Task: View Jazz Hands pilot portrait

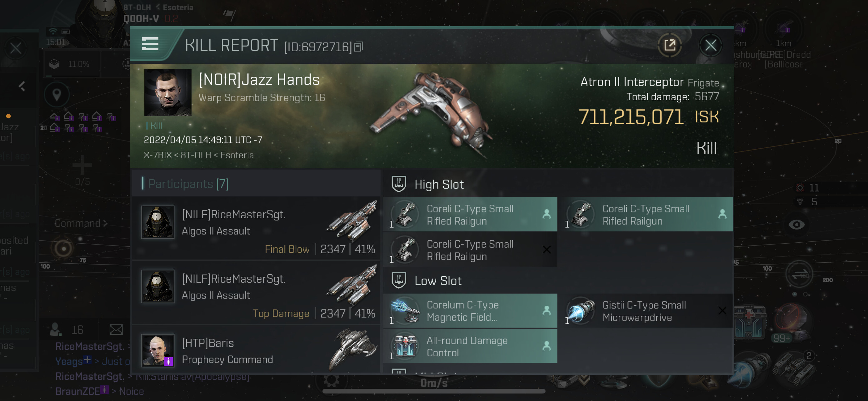Action: pyautogui.click(x=168, y=92)
